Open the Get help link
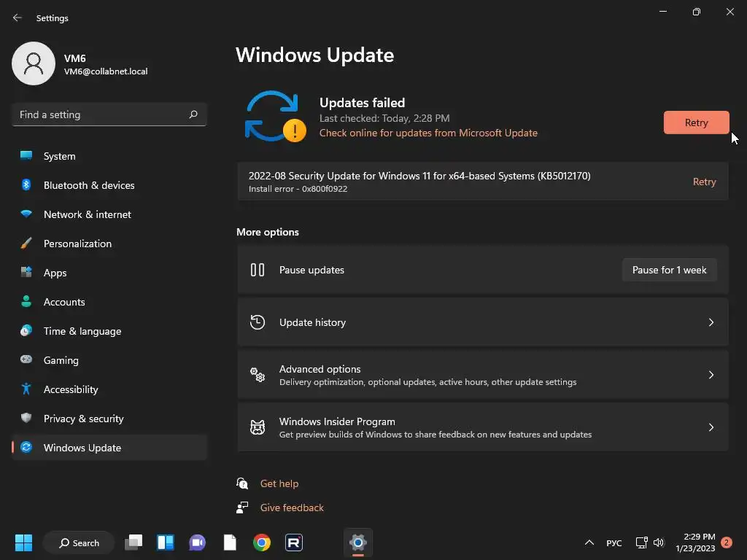Screen dimensions: 747x560 [x=279, y=483]
